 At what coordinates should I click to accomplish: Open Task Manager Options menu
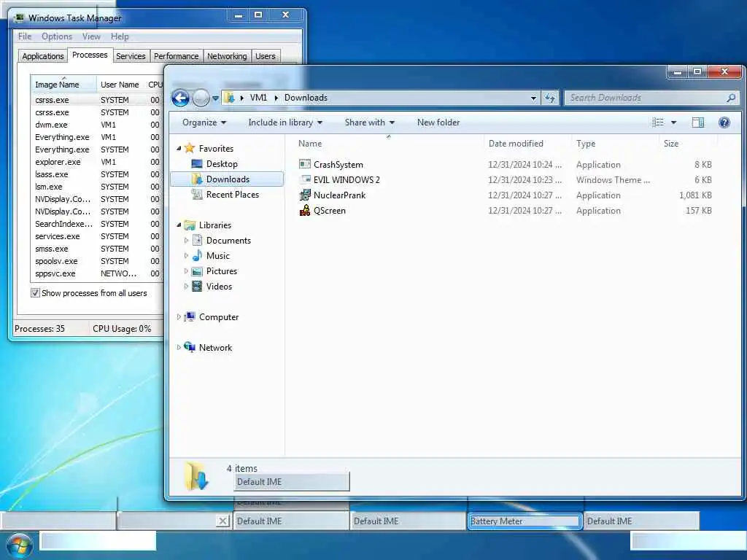tap(57, 36)
